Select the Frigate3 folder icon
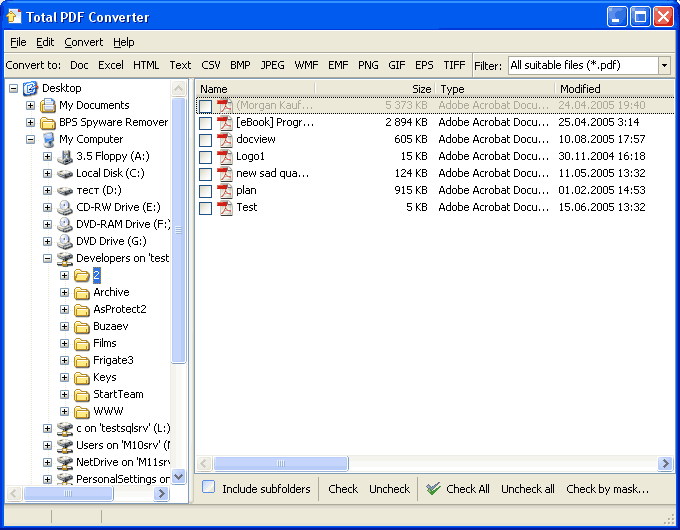Screen dimensions: 680x530 click(x=82, y=361)
